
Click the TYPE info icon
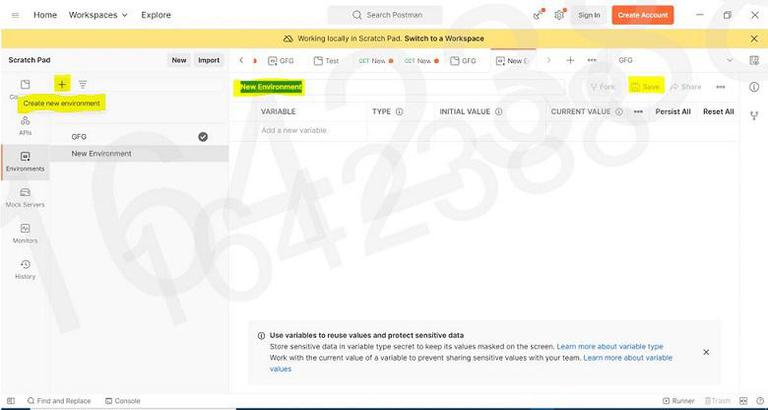click(x=399, y=112)
